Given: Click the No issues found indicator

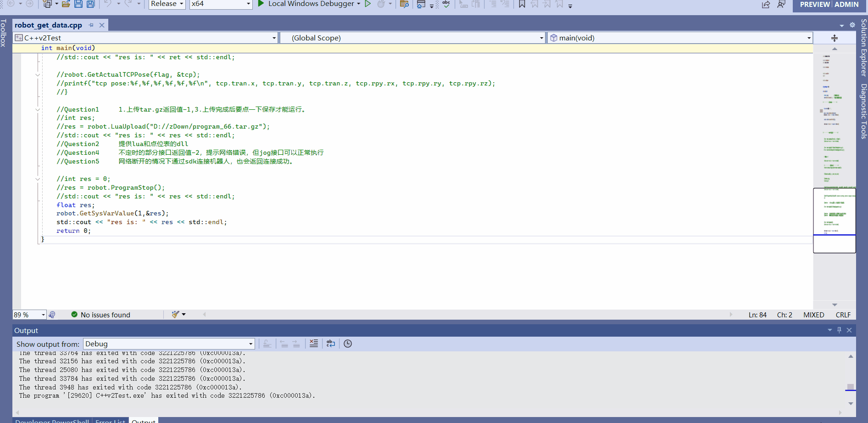Looking at the screenshot, I should point(100,315).
